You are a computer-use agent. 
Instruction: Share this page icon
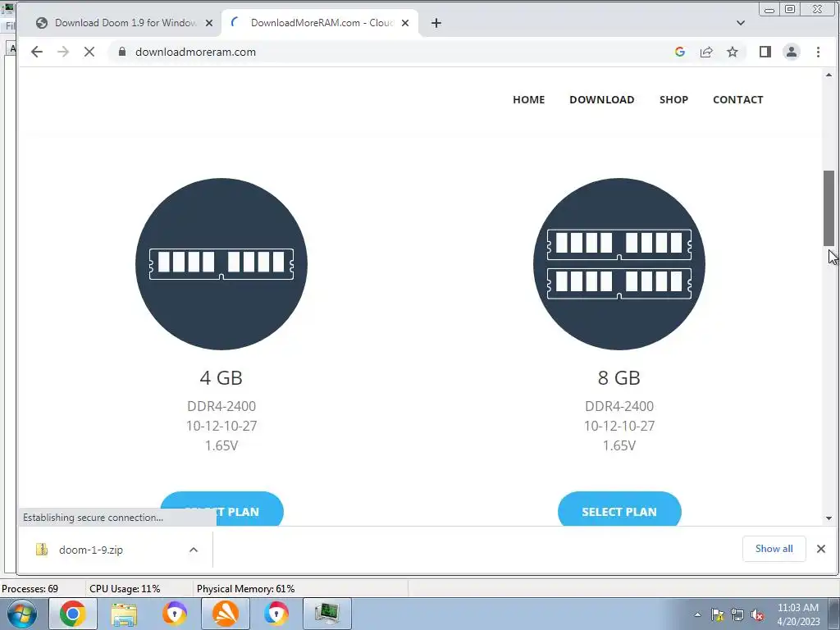click(706, 52)
